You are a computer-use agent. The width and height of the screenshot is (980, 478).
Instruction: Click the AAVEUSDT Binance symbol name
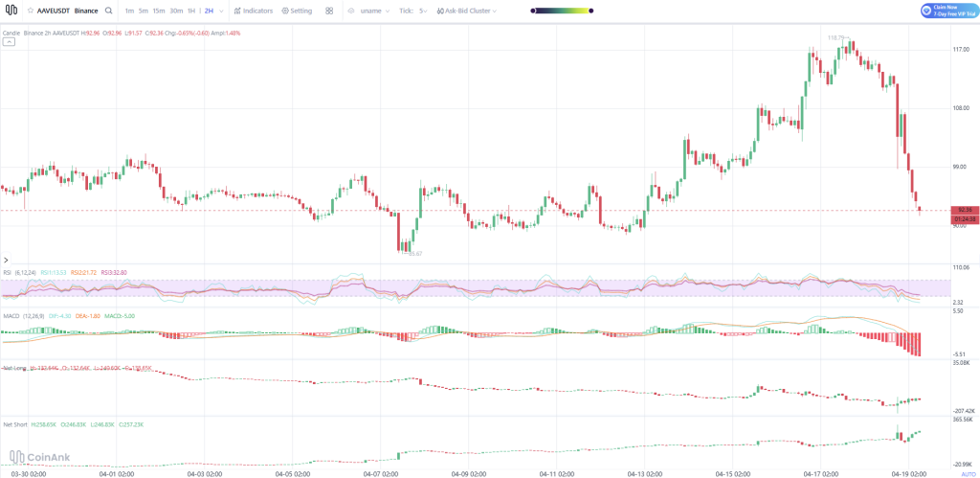pyautogui.click(x=68, y=11)
